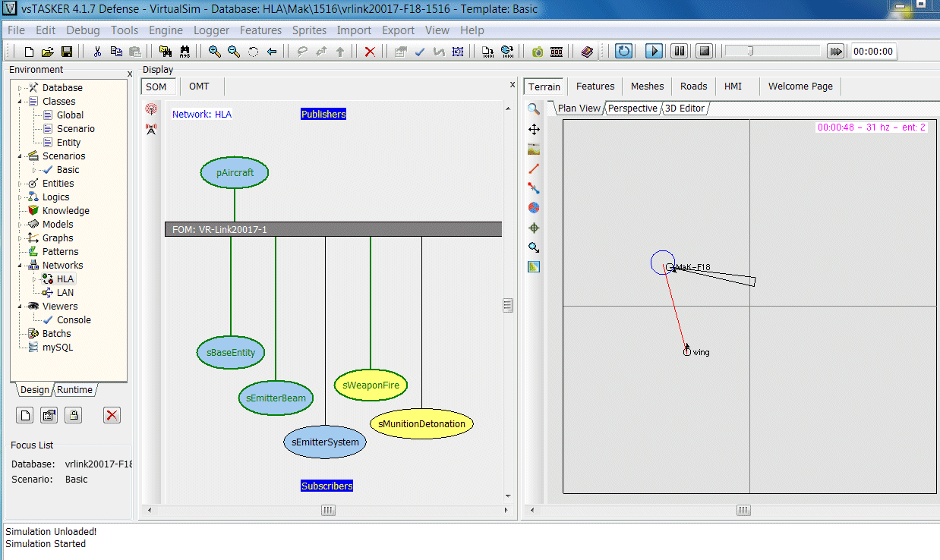Pause the running simulation
Image resolution: width=940 pixels, height=560 pixels.
[x=680, y=51]
